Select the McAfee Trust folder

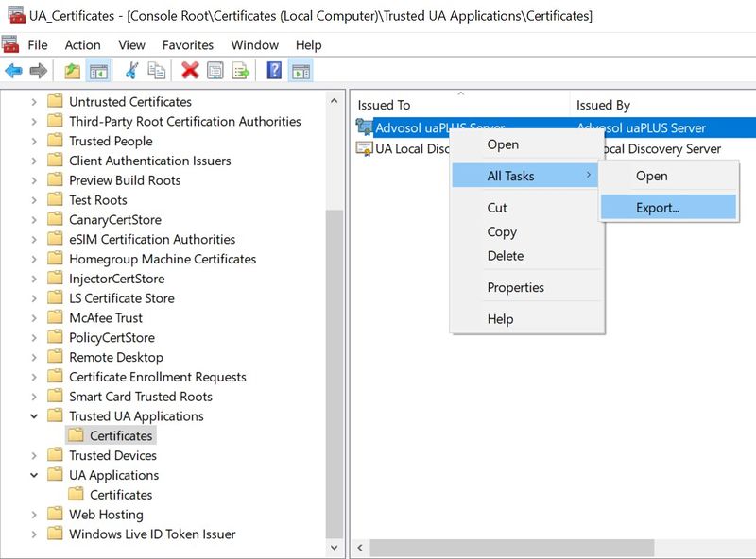[x=105, y=318]
